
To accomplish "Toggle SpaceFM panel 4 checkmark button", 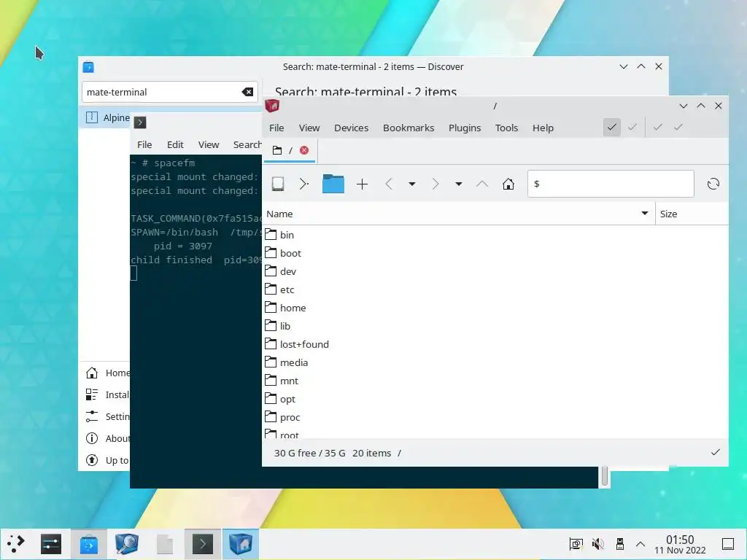I will [678, 127].
